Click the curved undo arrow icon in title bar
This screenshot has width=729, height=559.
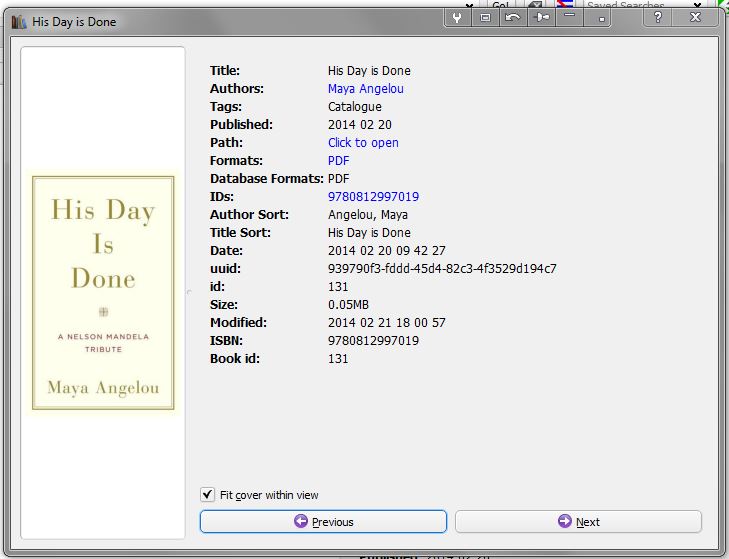tap(513, 18)
